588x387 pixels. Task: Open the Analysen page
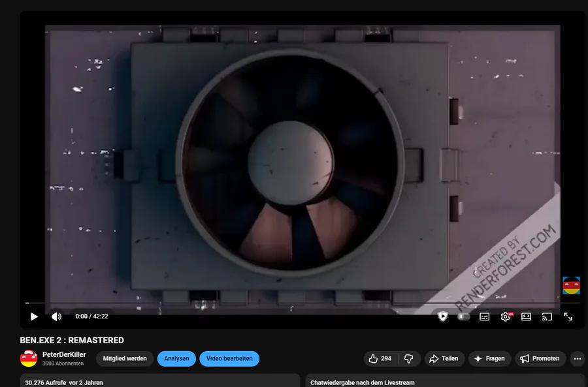click(176, 358)
